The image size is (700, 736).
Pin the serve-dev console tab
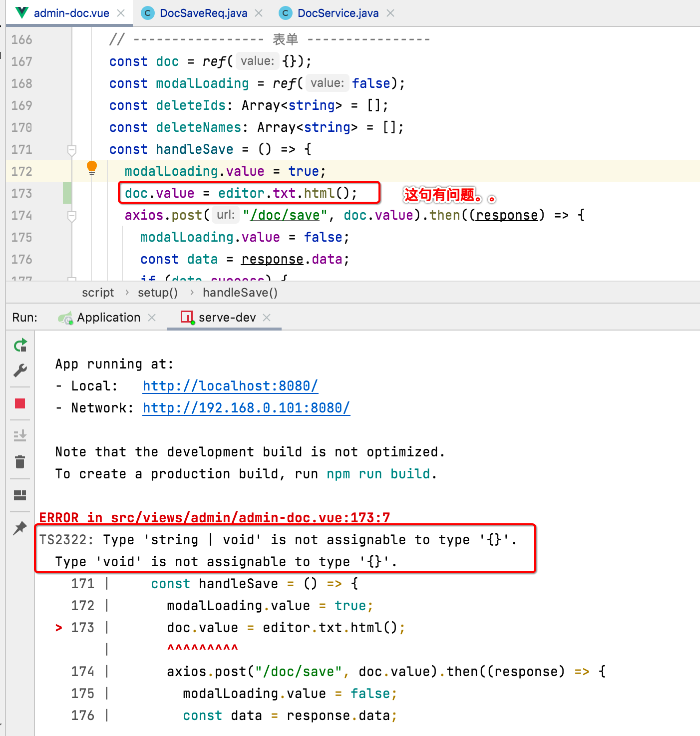20,528
